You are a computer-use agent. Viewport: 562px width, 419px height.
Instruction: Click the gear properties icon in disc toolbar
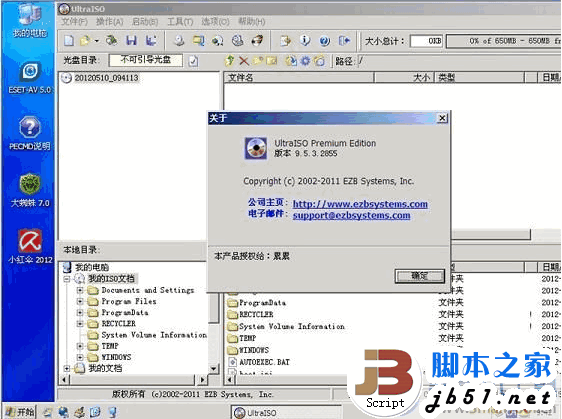pyautogui.click(x=305, y=61)
